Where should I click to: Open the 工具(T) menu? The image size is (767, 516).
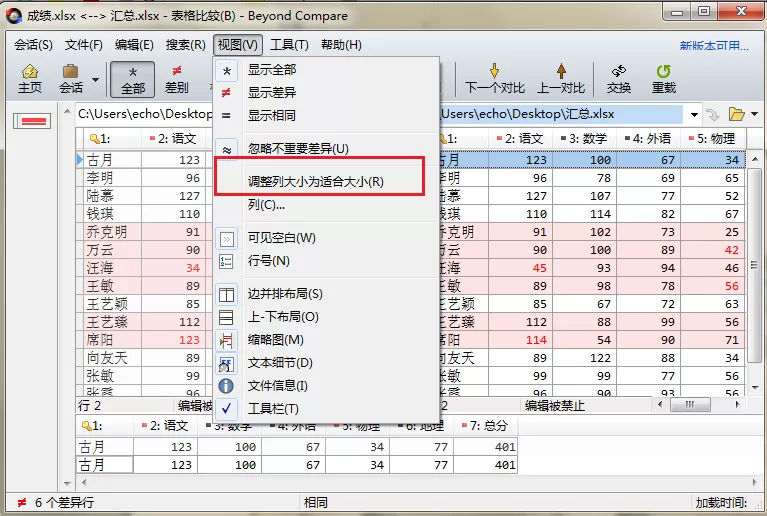click(x=289, y=45)
